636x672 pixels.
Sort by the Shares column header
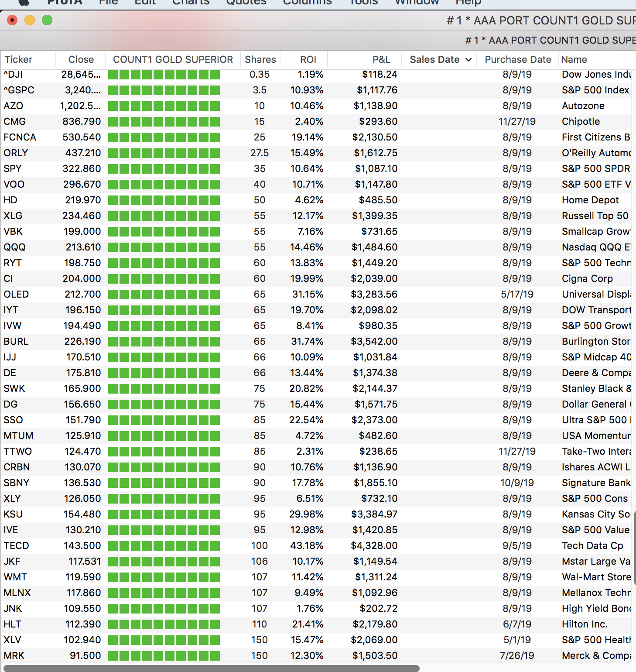(260, 59)
